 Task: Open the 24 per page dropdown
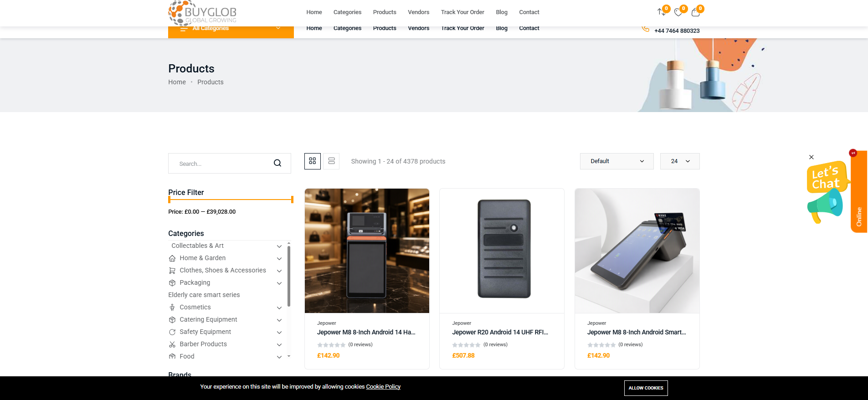[x=680, y=161]
